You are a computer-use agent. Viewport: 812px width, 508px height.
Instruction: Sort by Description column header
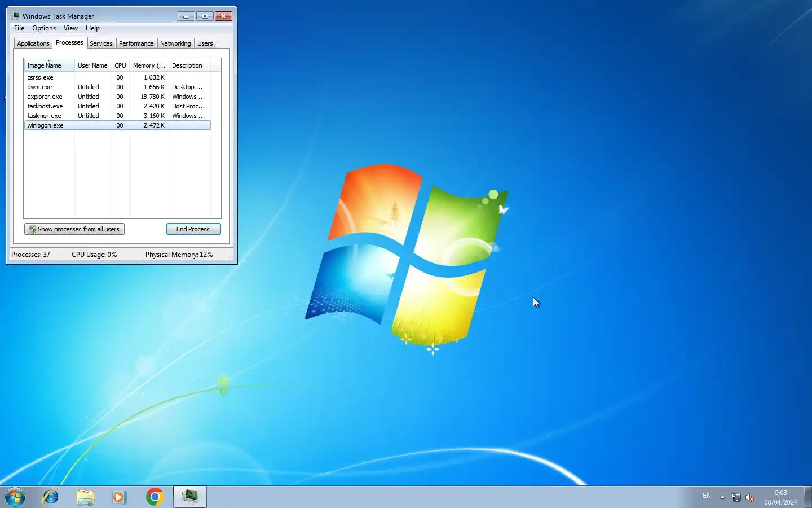[x=189, y=65]
